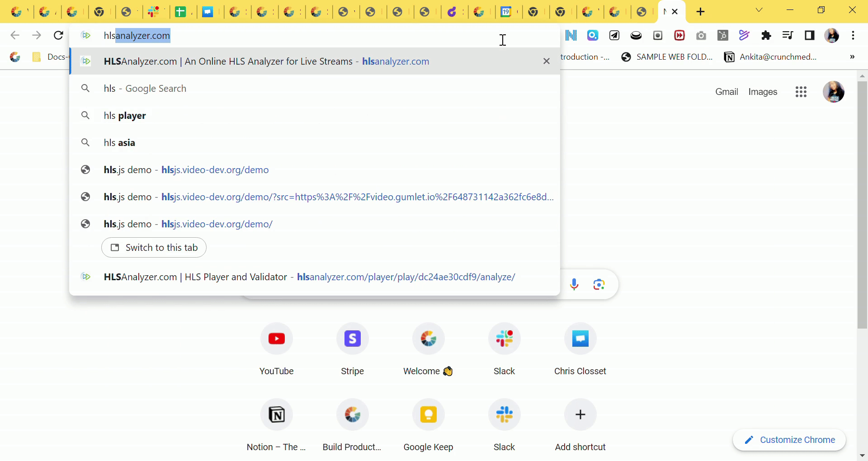
Task: Toggle the browser side panel icon
Action: [x=809, y=35]
